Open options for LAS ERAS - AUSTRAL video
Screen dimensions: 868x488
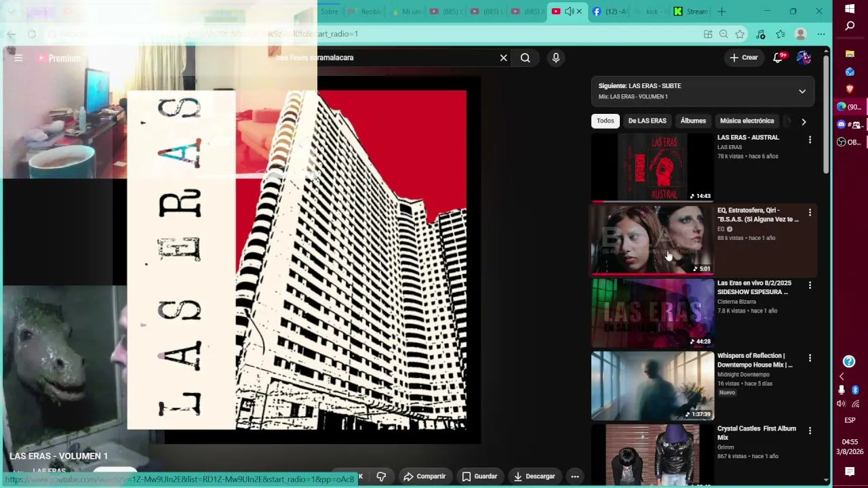click(x=809, y=140)
